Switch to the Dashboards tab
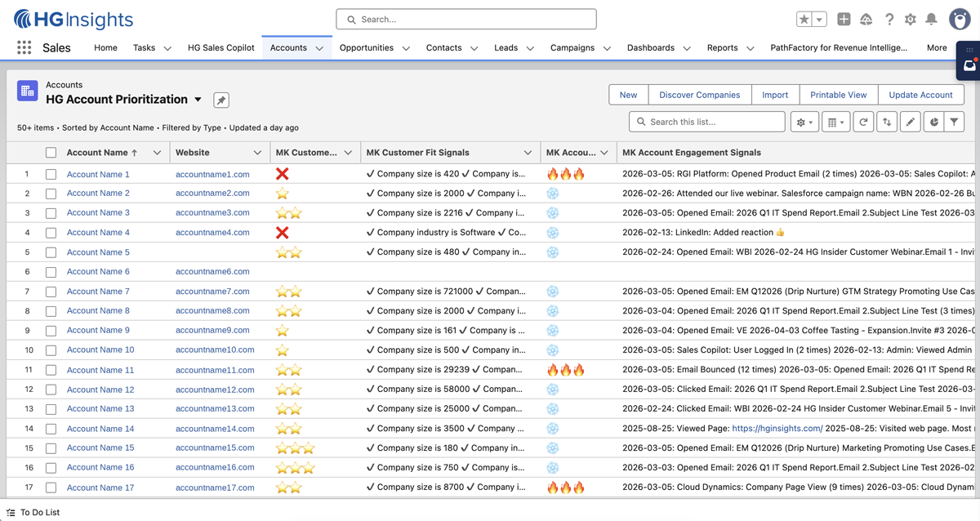 650,48
